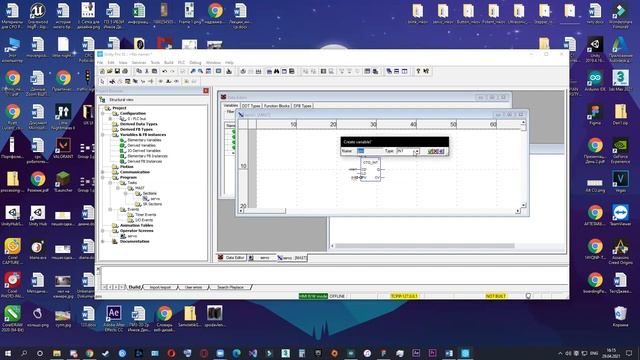The height and width of the screenshot is (360, 640).
Task: Open the Type dropdown in Create variable dialog
Action: pyautogui.click(x=416, y=151)
